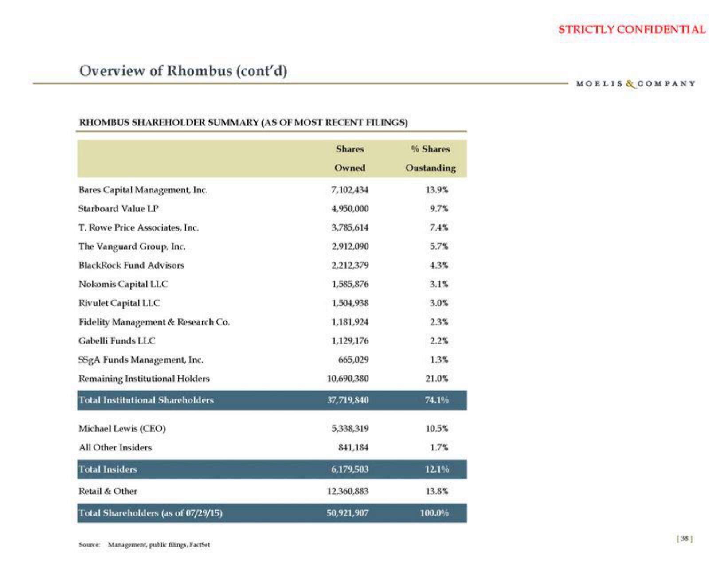This screenshot has width=728, height=563.
Task: Click the 10.5% cell
Action: pyautogui.click(x=437, y=429)
